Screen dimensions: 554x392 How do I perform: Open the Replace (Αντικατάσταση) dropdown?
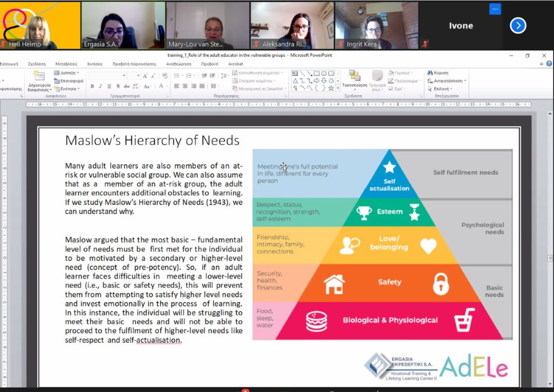tap(449, 81)
